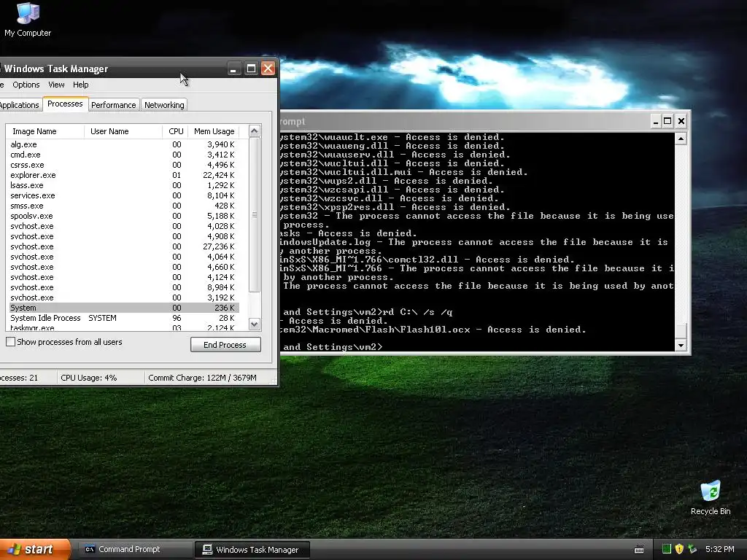Select the cmd.exe process row
Screen dimensions: 747x560
pyautogui.click(x=124, y=155)
